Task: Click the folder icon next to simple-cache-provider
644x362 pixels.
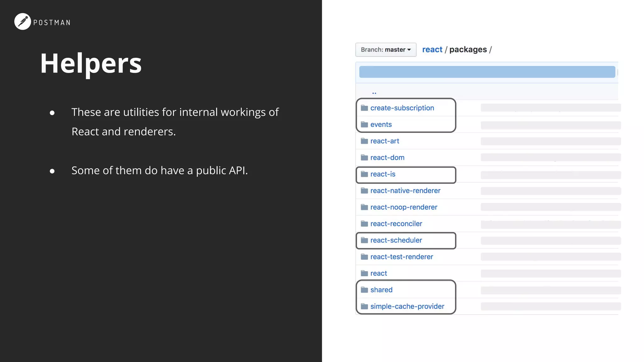Action: point(364,306)
